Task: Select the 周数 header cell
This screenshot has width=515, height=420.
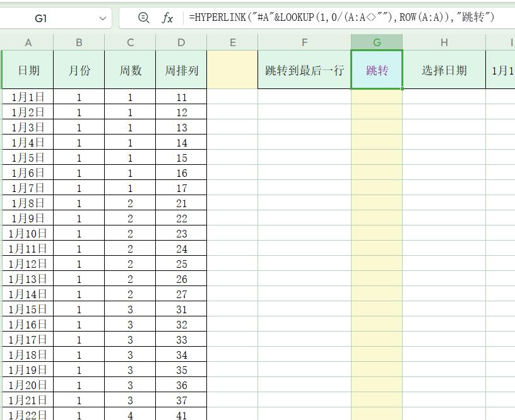Action: coord(130,69)
